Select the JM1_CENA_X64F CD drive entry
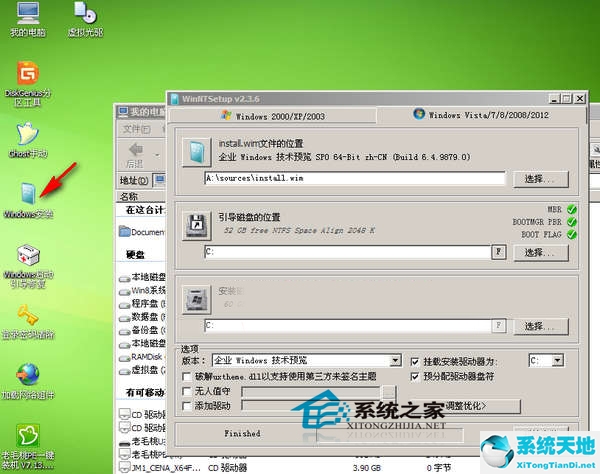This screenshot has height=474, width=600. pyautogui.click(x=160, y=468)
